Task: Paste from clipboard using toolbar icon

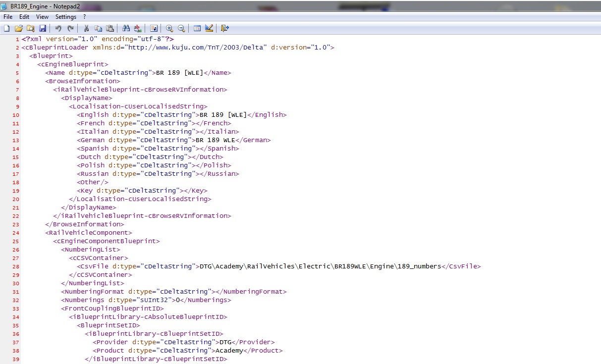Action: (110, 28)
